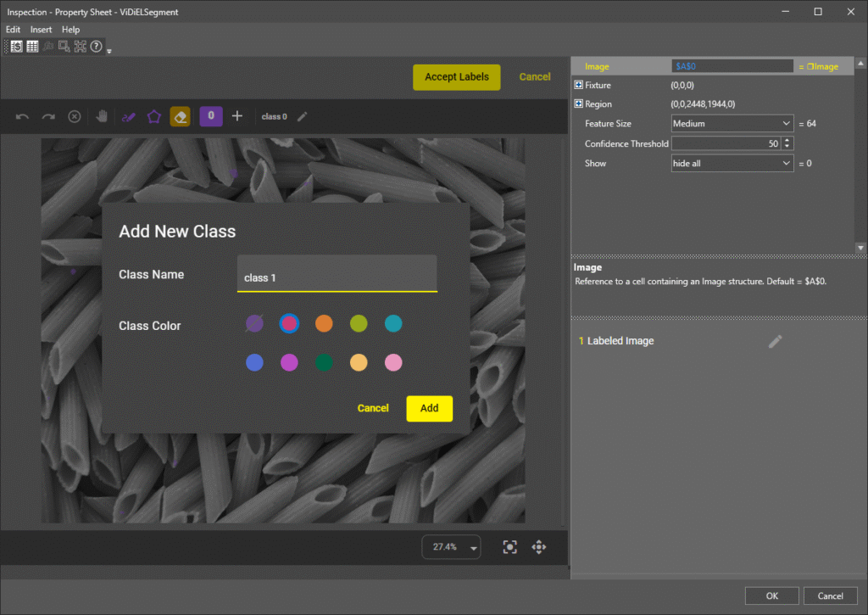Select the eraser tool in labeling toolbar
The height and width of the screenshot is (615, 868).
(180, 116)
